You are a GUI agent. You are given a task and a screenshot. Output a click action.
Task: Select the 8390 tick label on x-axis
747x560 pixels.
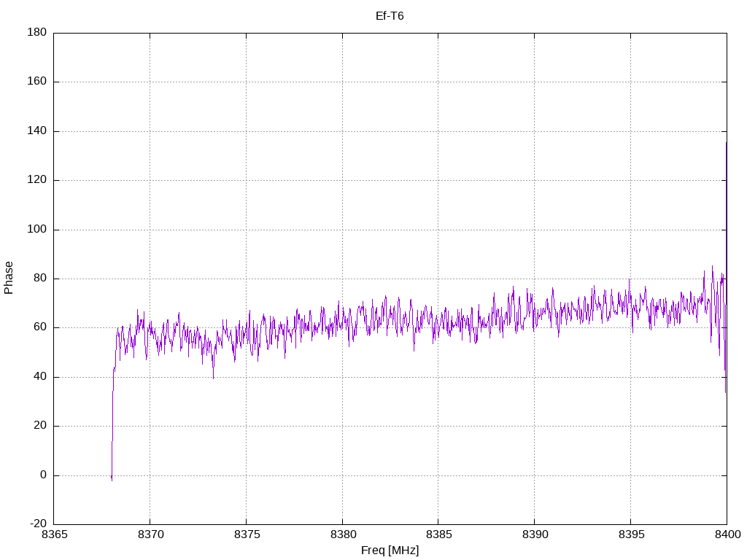[x=534, y=535]
